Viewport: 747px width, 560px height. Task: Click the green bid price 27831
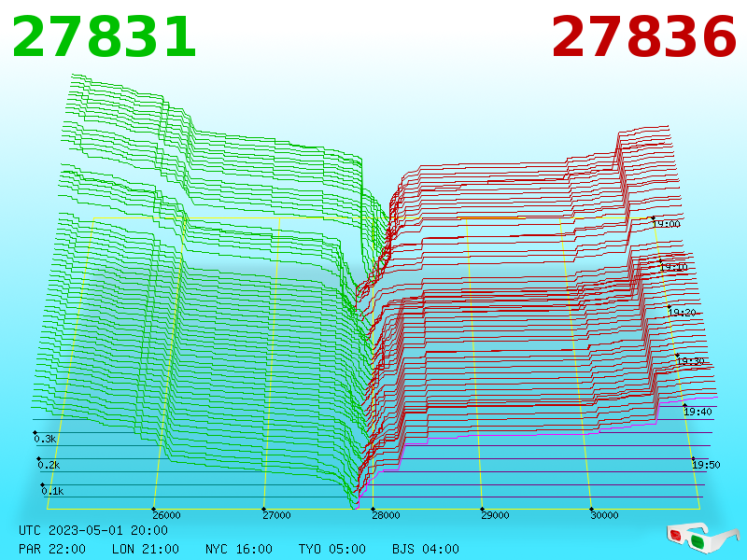pyautogui.click(x=104, y=37)
